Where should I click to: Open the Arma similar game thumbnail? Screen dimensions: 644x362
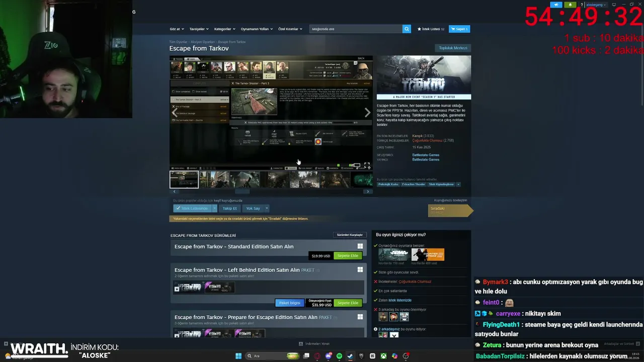[393, 254]
